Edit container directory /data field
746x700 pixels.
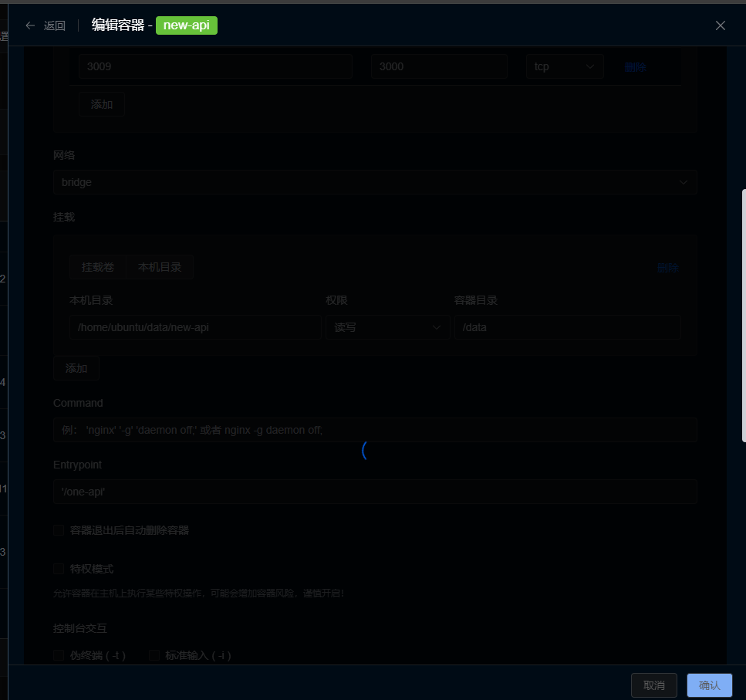click(568, 327)
